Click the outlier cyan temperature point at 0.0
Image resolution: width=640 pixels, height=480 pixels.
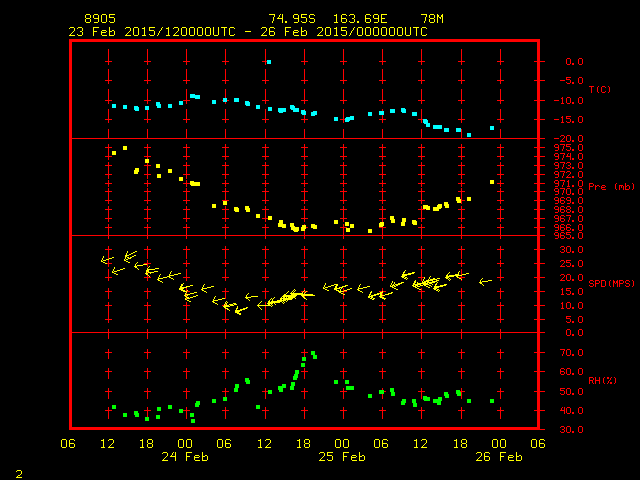coord(269,62)
